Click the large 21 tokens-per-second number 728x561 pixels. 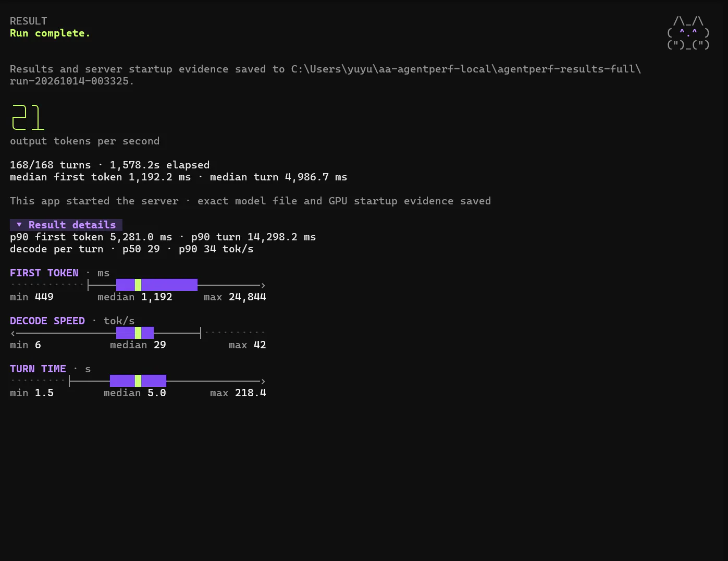click(28, 117)
